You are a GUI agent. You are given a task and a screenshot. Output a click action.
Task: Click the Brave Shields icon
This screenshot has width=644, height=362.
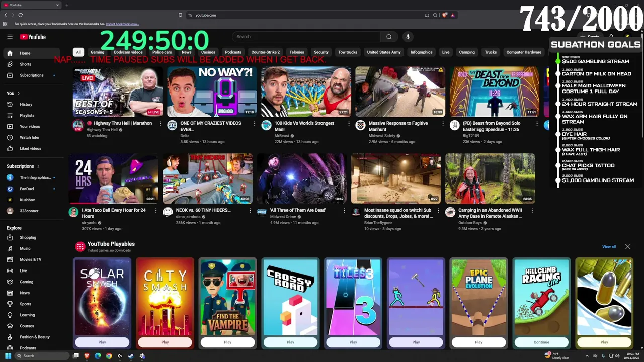pyautogui.click(x=445, y=15)
